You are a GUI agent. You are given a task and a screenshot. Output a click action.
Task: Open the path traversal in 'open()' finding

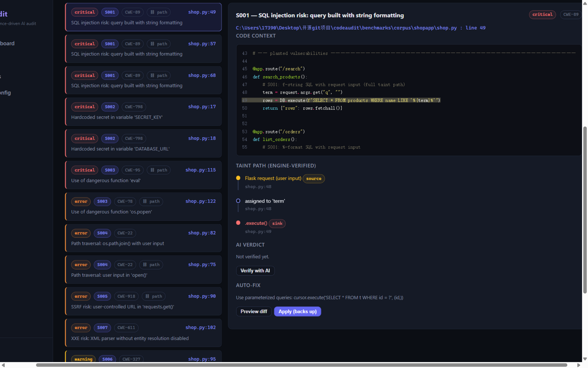[x=143, y=270]
